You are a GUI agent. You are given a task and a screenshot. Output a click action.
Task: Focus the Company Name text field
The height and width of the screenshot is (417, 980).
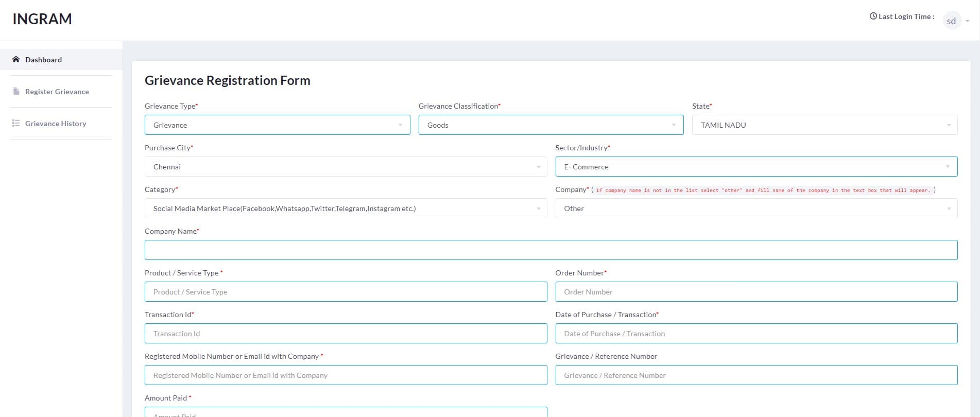(551, 250)
